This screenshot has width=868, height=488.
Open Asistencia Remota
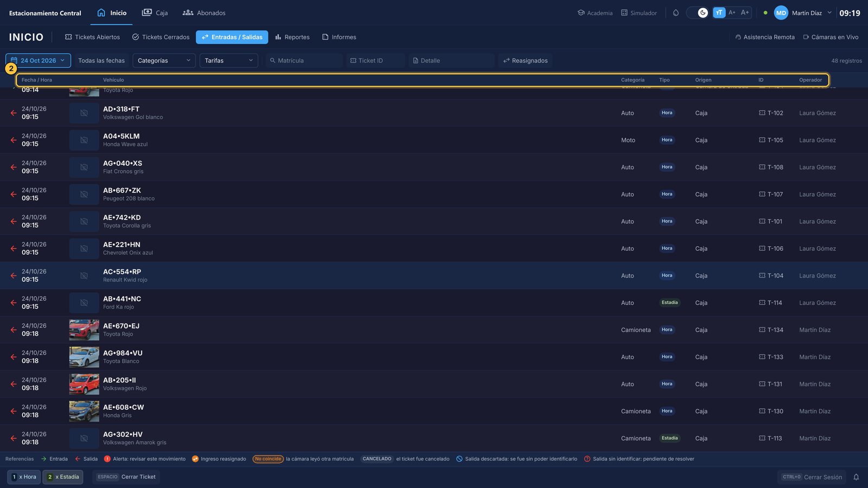(764, 37)
